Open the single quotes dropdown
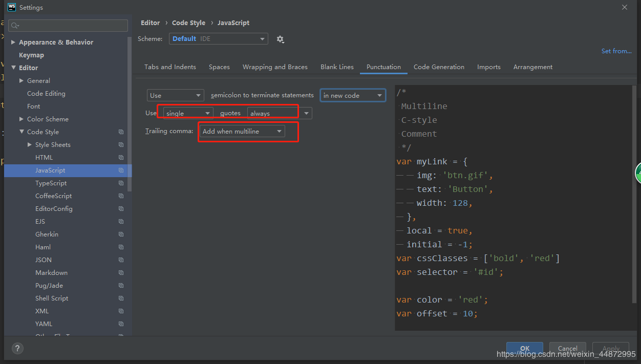This screenshot has height=364, width=641. point(188,113)
